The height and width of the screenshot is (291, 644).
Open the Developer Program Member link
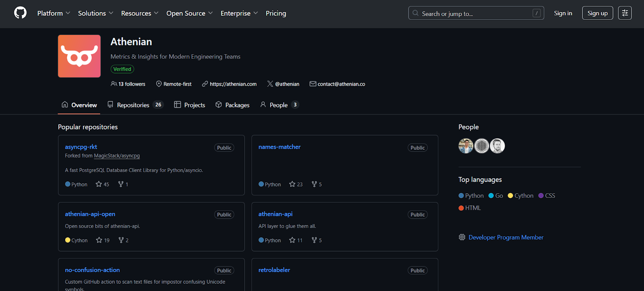506,237
